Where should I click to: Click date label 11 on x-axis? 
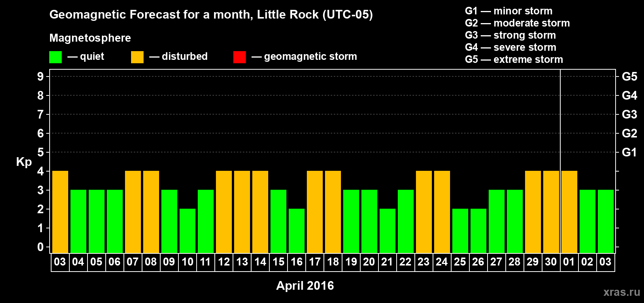(205, 262)
